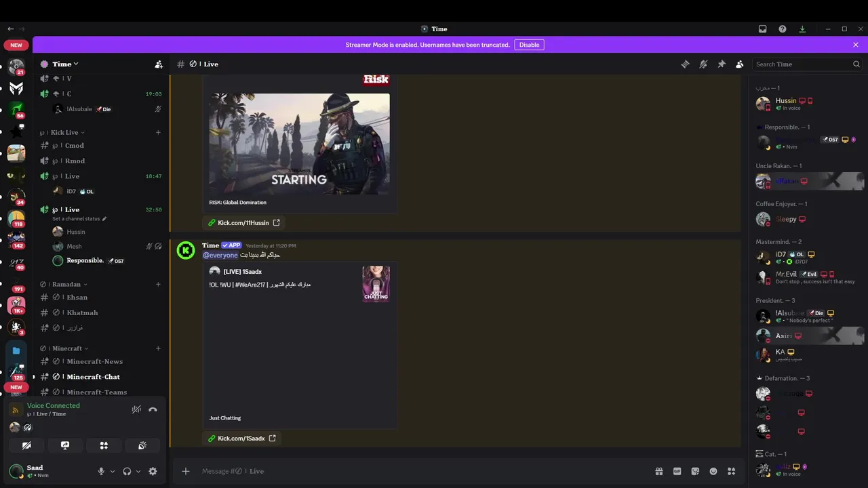This screenshot has height=488, width=868.
Task: Open the gift Nitro icon in message bar
Action: click(658, 471)
